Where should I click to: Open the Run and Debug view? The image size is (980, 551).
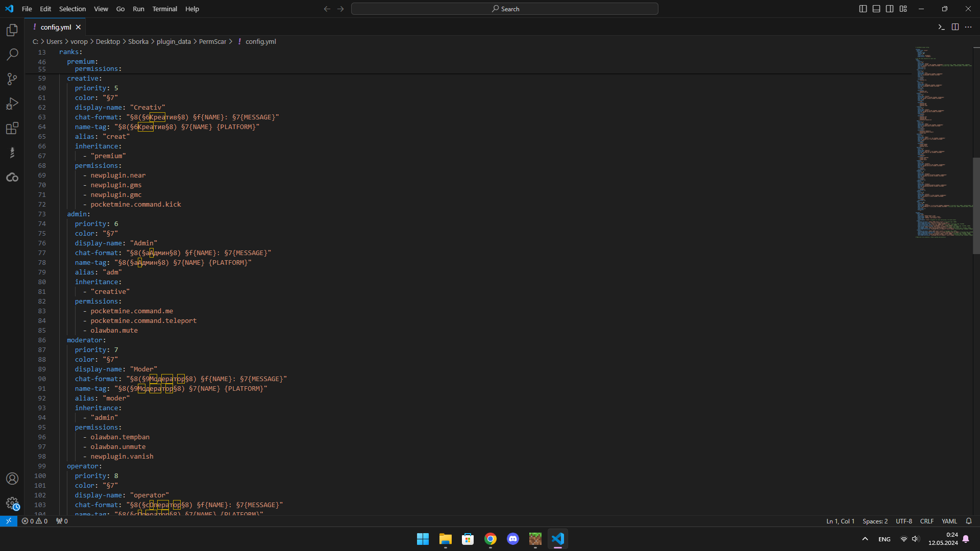(12, 104)
